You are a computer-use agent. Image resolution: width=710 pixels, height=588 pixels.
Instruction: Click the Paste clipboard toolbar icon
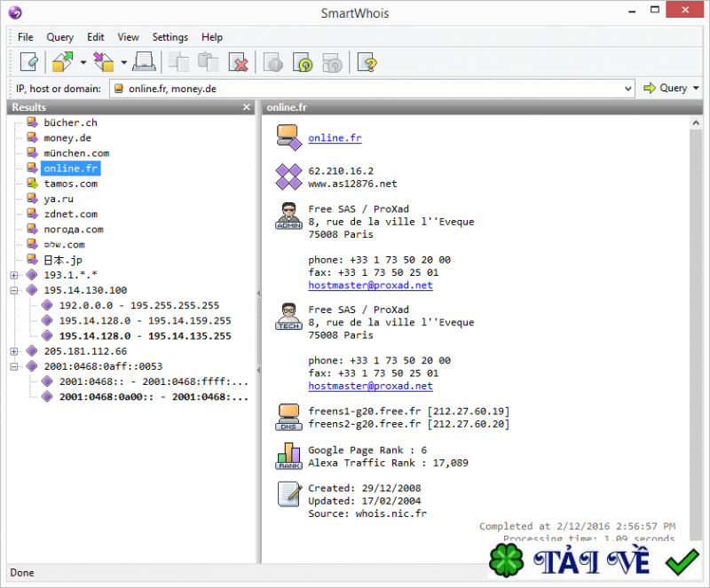(209, 62)
